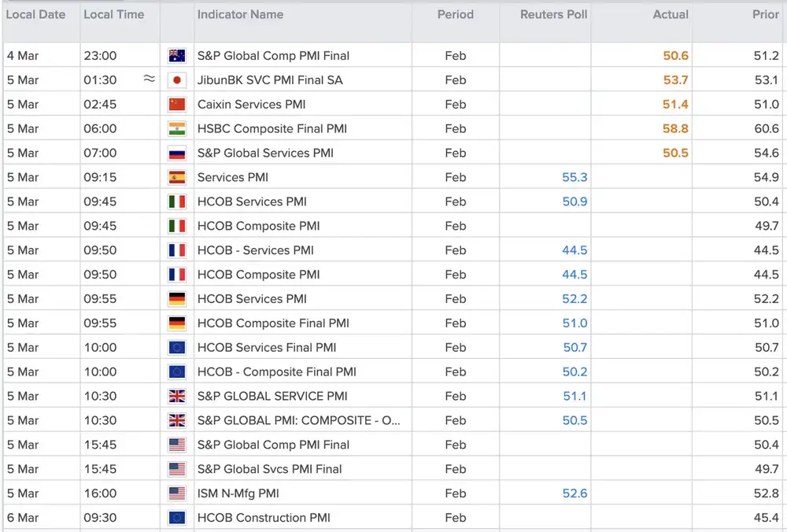This screenshot has height=532, width=787.
Task: Select the S&P GLOBAL PMI: COMPOSITE - O... indicator
Action: coord(298,420)
